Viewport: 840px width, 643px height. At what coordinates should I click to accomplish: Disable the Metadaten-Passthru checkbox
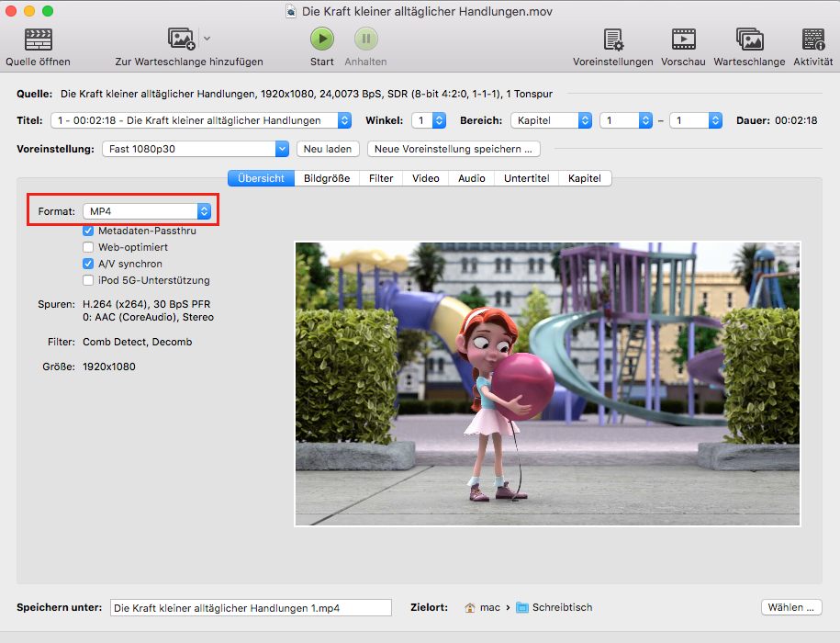coord(89,231)
